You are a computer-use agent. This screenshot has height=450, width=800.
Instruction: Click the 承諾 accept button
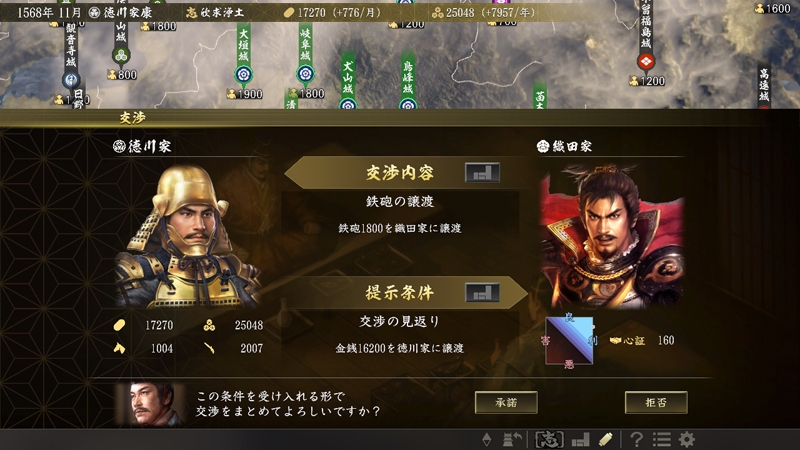tap(506, 403)
